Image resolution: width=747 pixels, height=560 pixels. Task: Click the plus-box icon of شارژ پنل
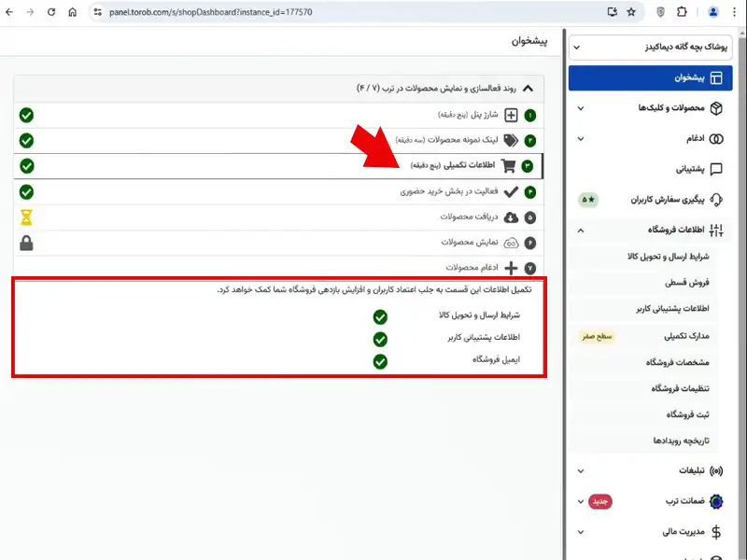coord(511,115)
